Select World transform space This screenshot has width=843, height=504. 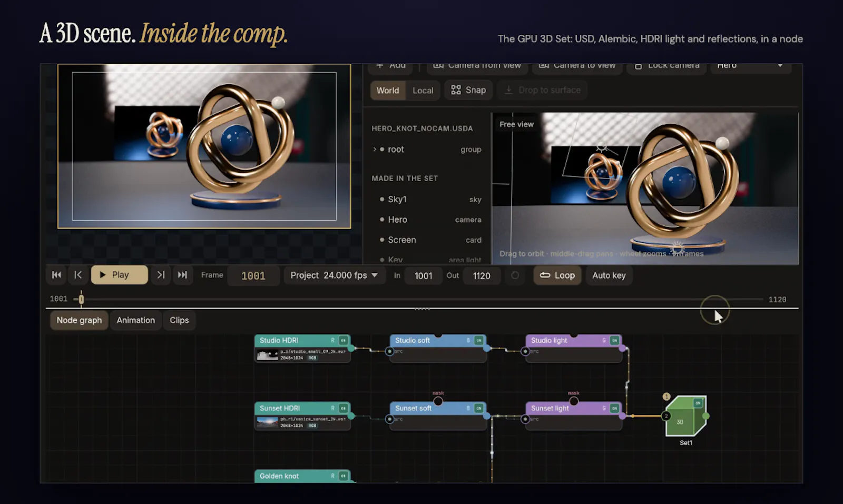coord(388,91)
